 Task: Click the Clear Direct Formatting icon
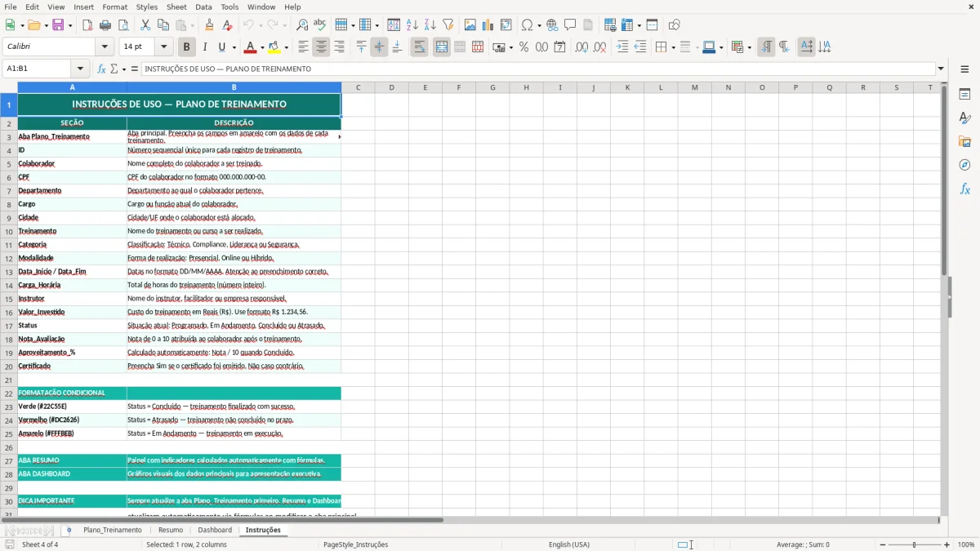[x=228, y=25]
